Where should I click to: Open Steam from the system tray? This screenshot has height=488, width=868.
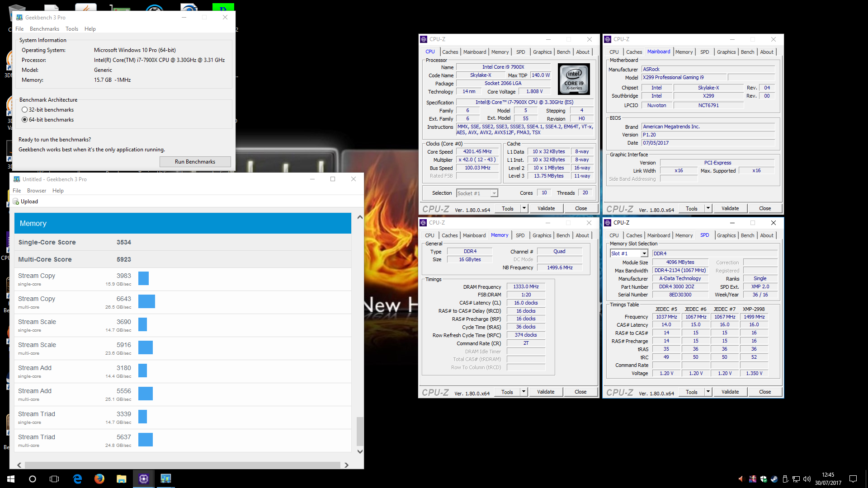(774, 479)
